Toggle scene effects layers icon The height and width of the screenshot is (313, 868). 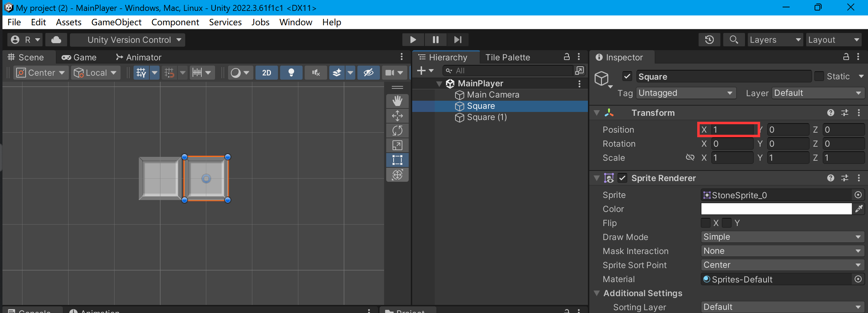click(337, 73)
